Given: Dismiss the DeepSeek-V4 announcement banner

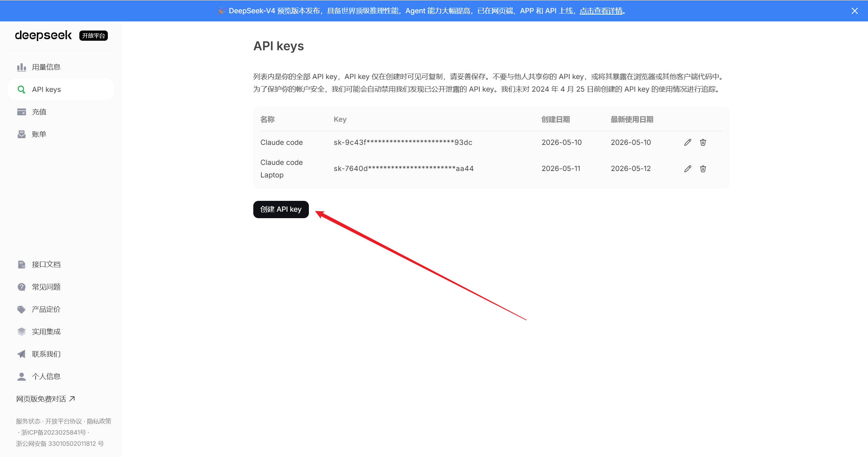Looking at the screenshot, I should pos(854,11).
